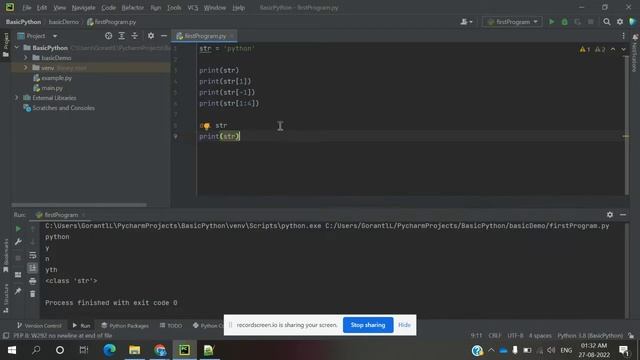
Task: Open IDE settings gear in the top toolbar
Action: click(x=620, y=22)
